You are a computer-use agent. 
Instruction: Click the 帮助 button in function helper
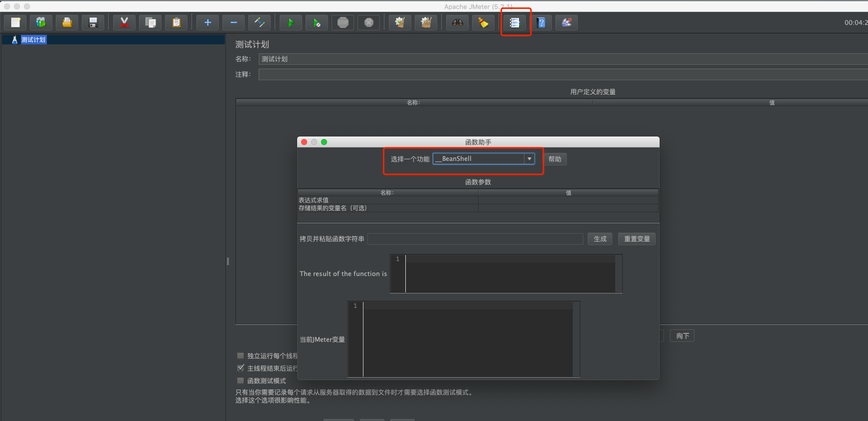[555, 159]
